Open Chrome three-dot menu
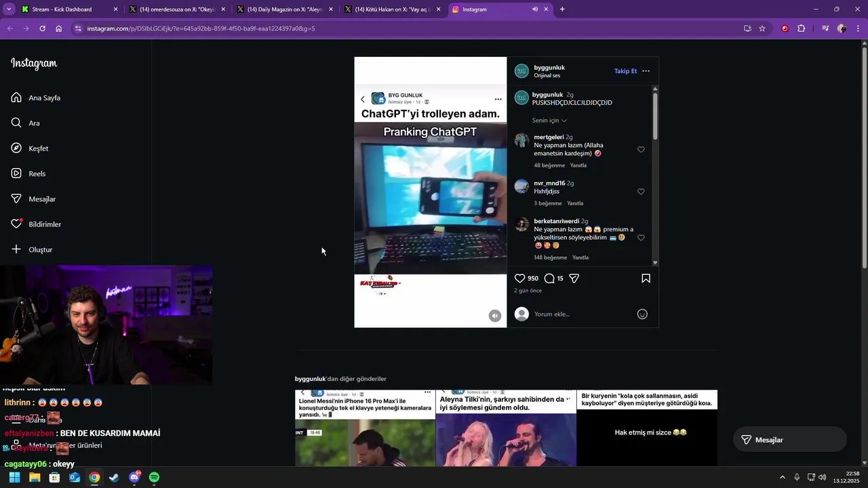Image resolution: width=868 pixels, height=488 pixels. pos(859,28)
